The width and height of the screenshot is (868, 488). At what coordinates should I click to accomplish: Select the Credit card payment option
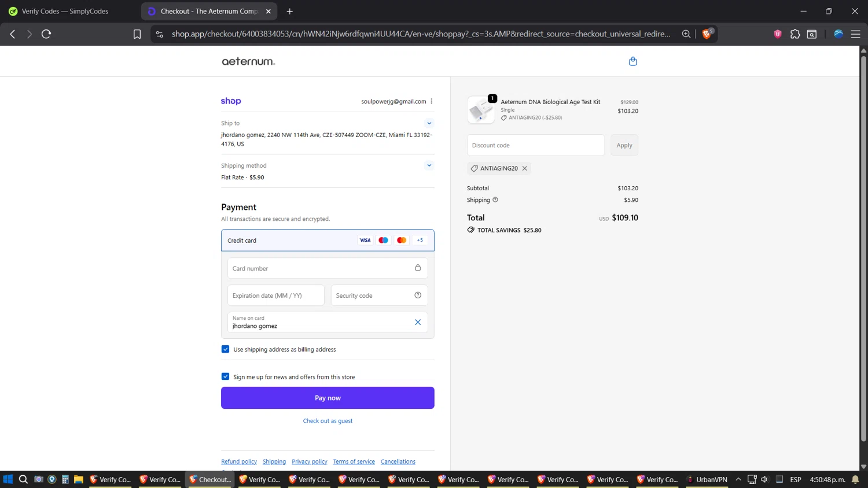[328, 240]
